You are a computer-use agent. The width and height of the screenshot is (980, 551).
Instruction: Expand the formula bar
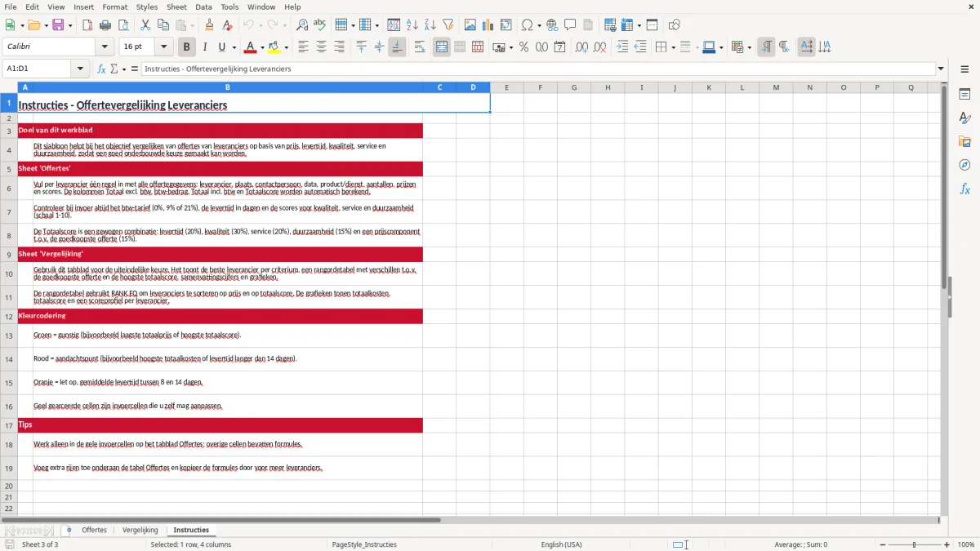[x=942, y=69]
